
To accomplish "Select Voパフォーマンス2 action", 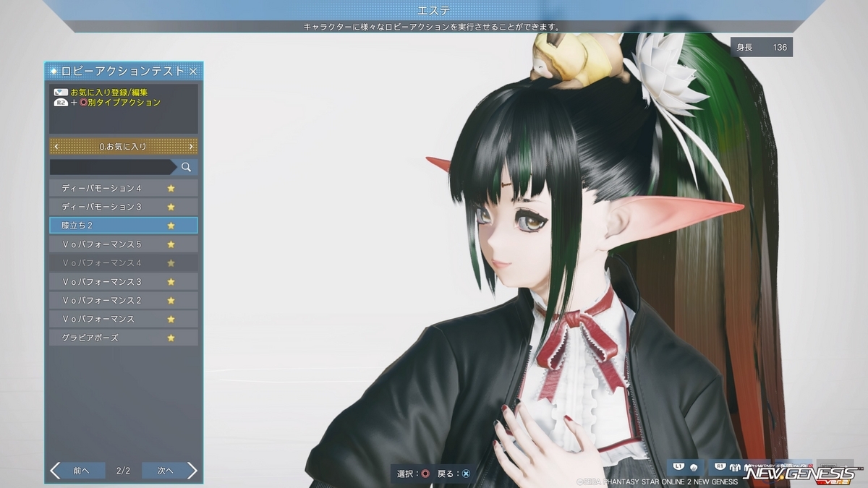I will coord(123,300).
